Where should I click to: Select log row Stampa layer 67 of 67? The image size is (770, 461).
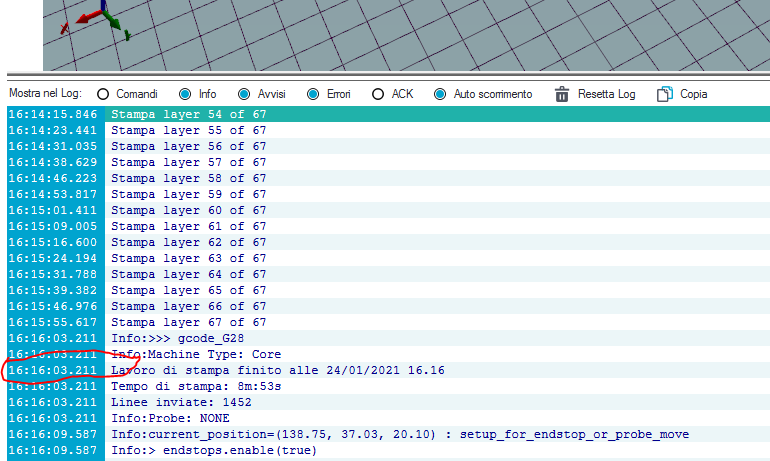click(388, 322)
